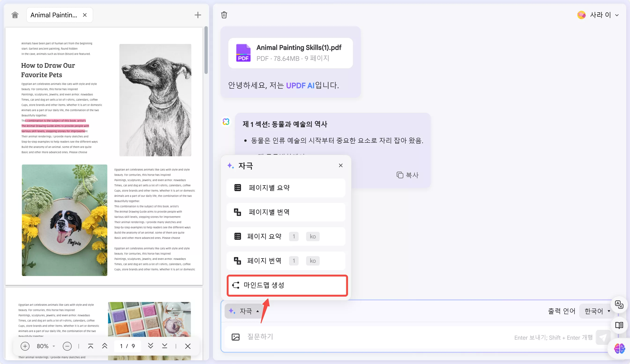
Task: Click the user avatar icon
Action: 581,15
